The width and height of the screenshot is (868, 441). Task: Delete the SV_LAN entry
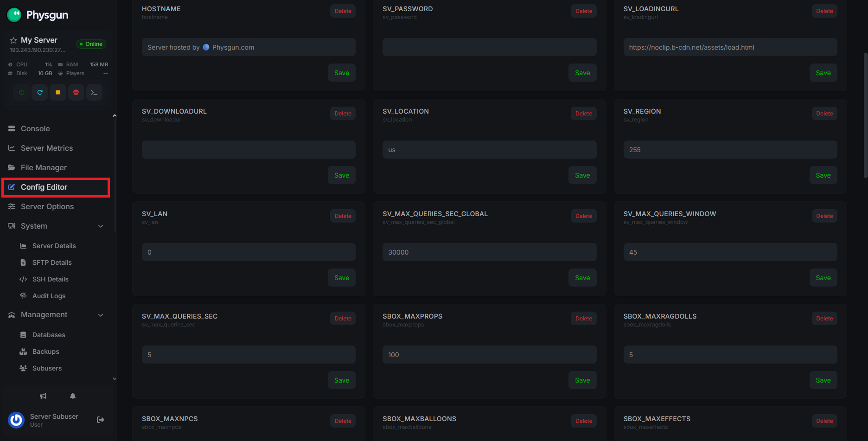(343, 216)
